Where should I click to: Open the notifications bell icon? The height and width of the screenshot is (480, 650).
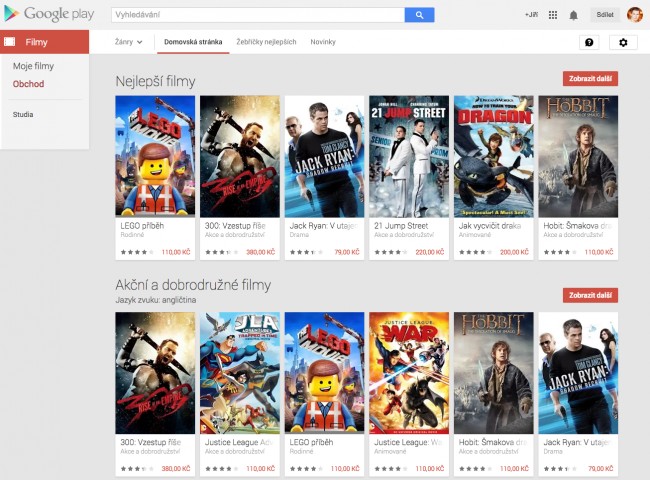pyautogui.click(x=573, y=15)
